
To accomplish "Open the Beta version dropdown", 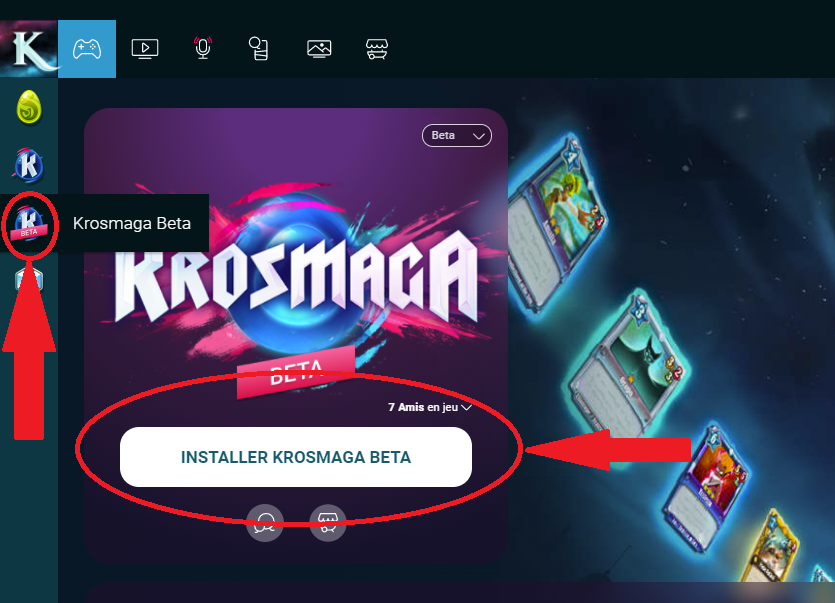I will [x=456, y=135].
